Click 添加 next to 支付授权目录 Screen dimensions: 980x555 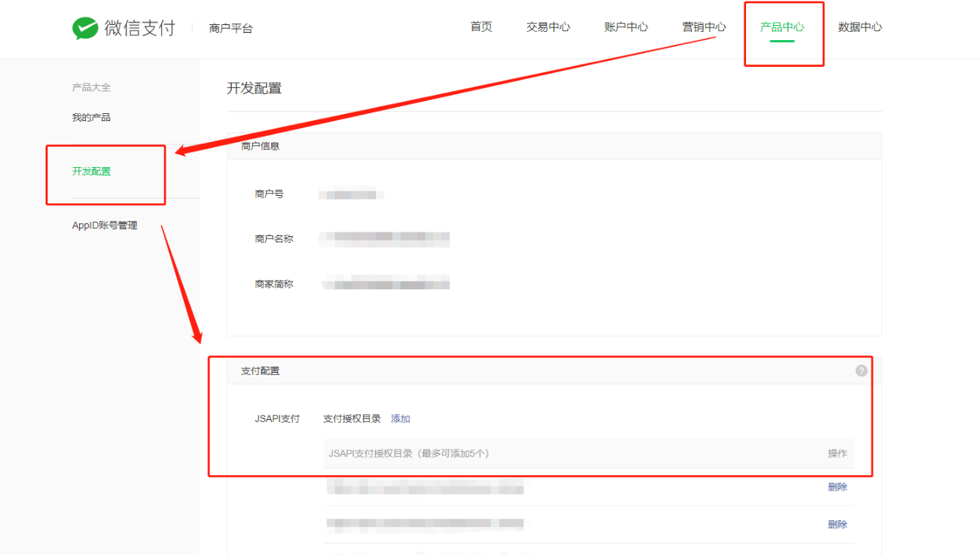tap(400, 419)
